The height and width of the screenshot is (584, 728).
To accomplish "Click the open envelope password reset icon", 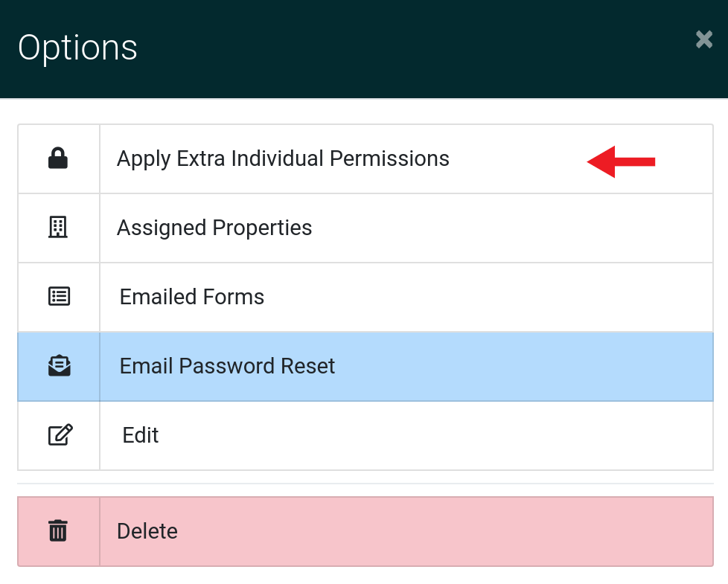I will click(59, 365).
